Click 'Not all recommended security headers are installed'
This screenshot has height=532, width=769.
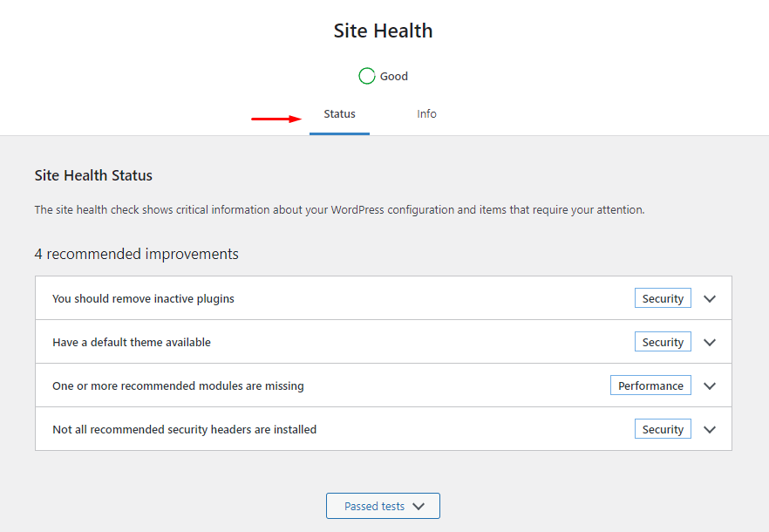point(185,429)
